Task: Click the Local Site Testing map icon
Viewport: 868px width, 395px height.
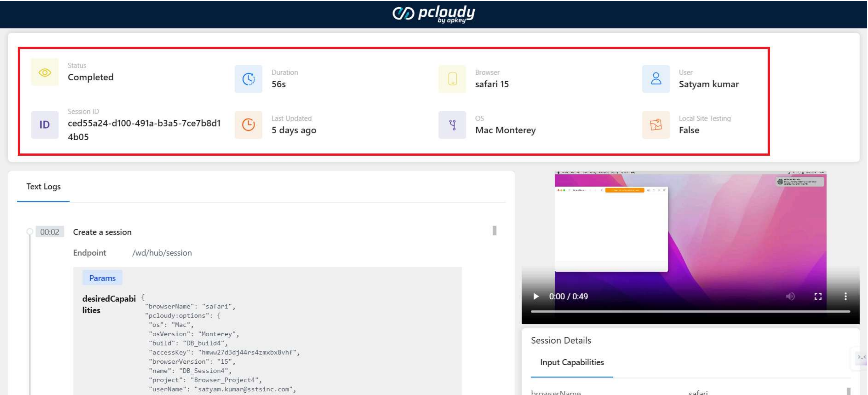Action: tap(656, 125)
